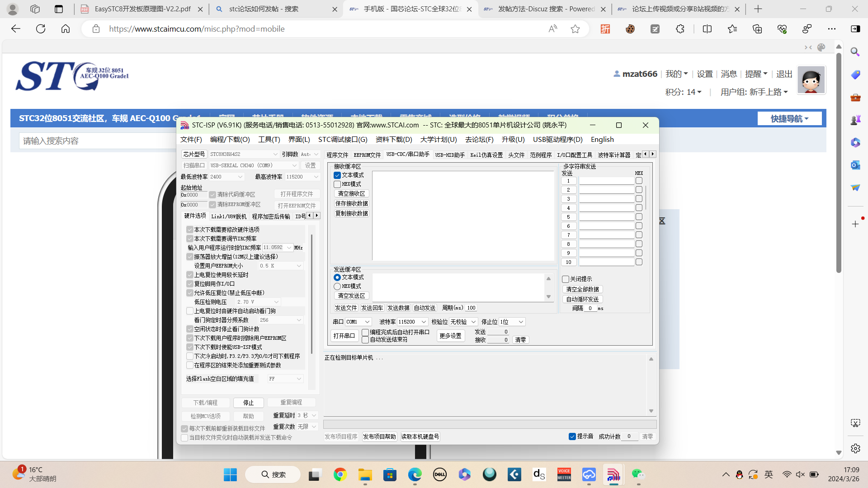This screenshot has height=488, width=868.
Task: Expand 最低波特率 dropdown
Action: (x=240, y=177)
